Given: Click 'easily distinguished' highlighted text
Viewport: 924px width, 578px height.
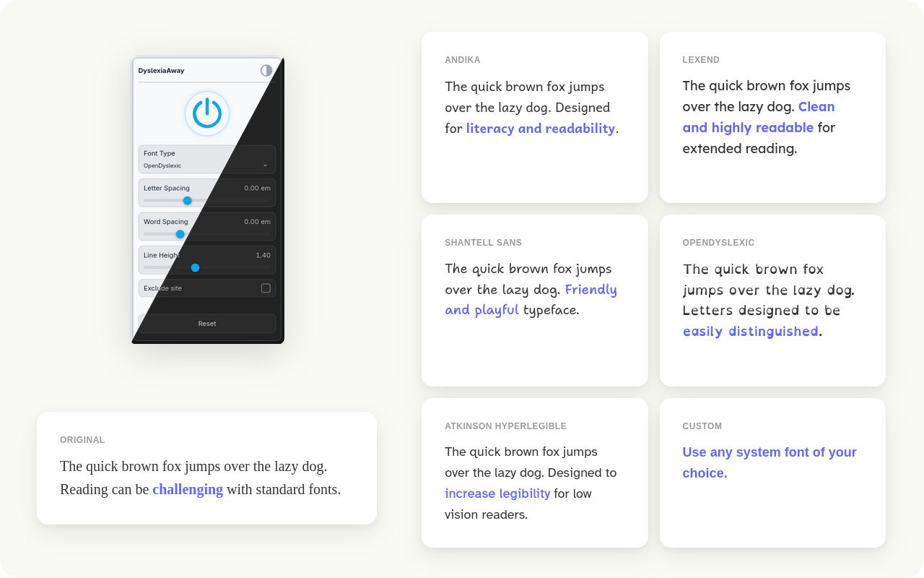Looking at the screenshot, I should click(751, 332).
